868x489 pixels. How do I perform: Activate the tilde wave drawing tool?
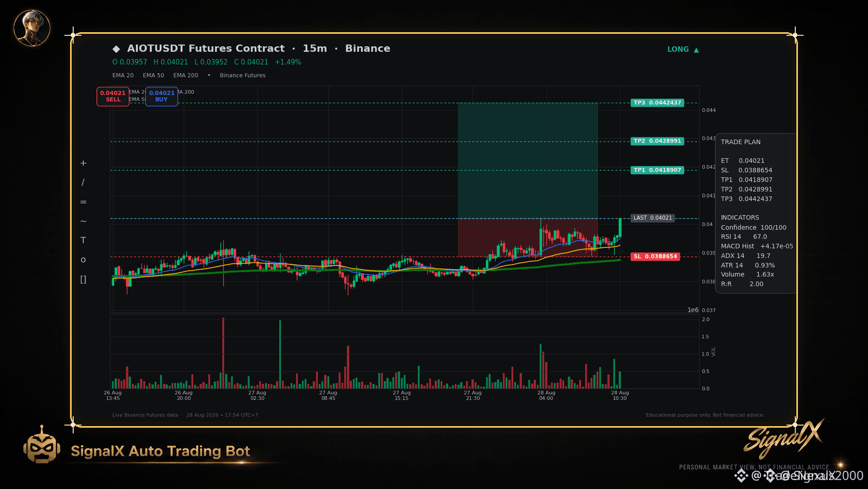point(83,221)
